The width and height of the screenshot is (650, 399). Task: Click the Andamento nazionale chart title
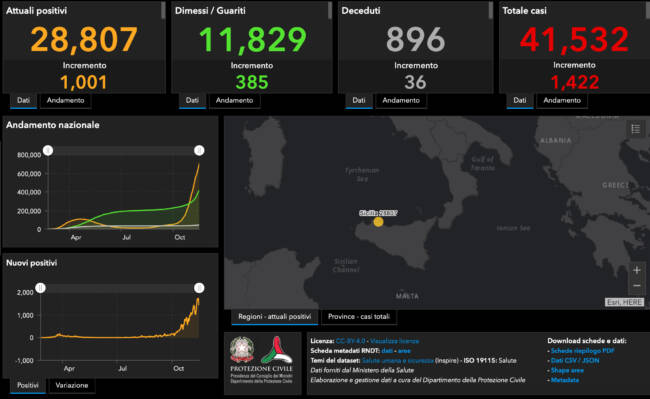tap(53, 125)
